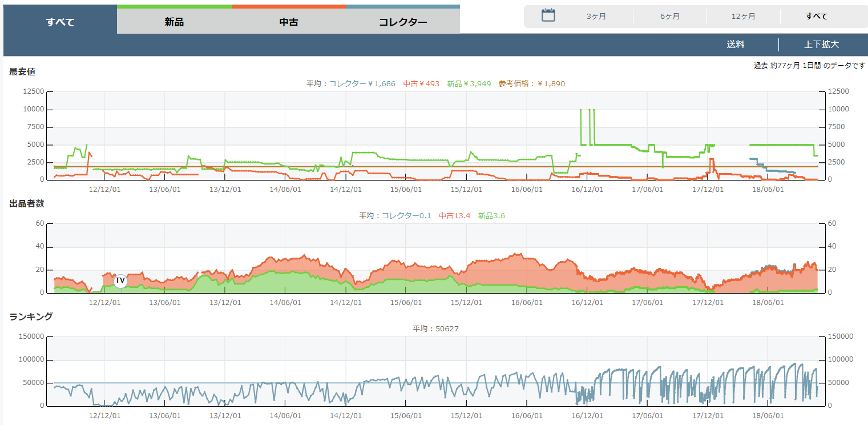Screen dimensions: 868x425
Task: Switch to the コレクター tab
Action: [x=402, y=22]
